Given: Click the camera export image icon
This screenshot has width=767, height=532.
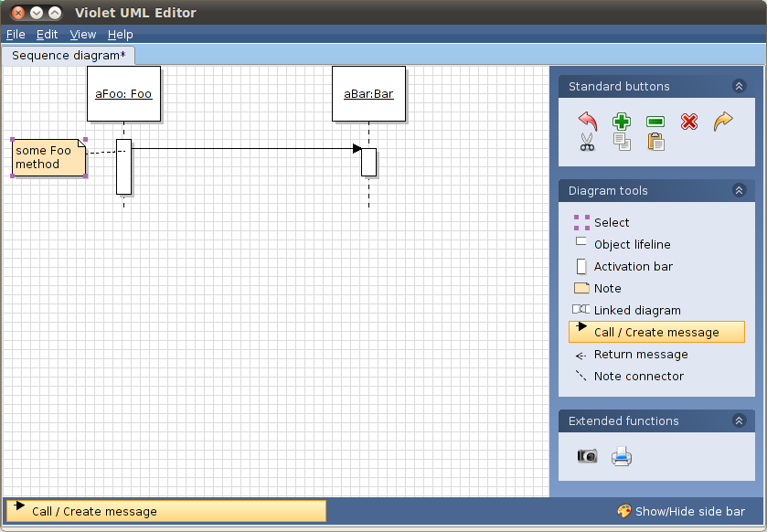Looking at the screenshot, I should click(x=588, y=456).
